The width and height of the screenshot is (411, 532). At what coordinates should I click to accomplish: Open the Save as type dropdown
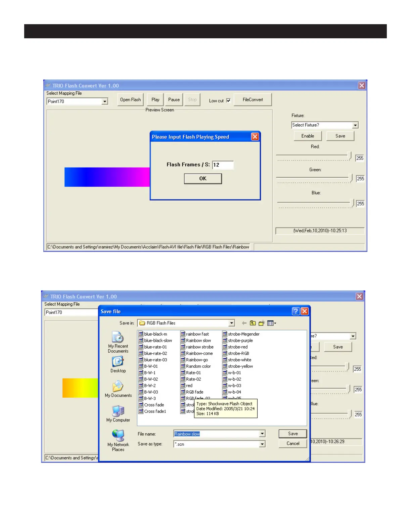(x=262, y=444)
